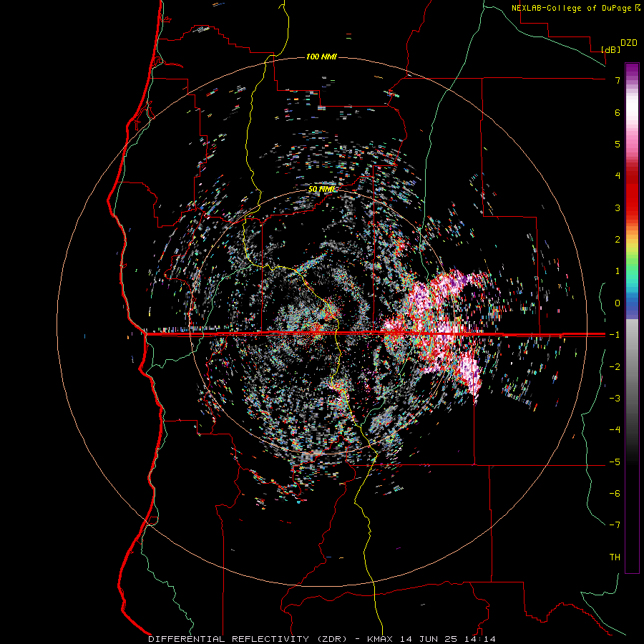This screenshot has width=644, height=644.
Task: Click the 14:14 time stamp
Action: pyautogui.click(x=479, y=639)
